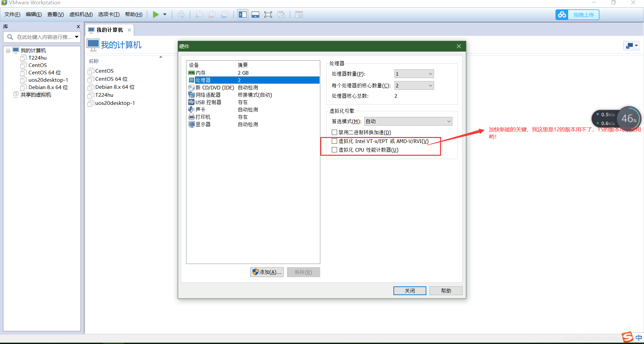The height and width of the screenshot is (344, 644).
Task: Click the 名称 column header
Action: click(x=94, y=61)
